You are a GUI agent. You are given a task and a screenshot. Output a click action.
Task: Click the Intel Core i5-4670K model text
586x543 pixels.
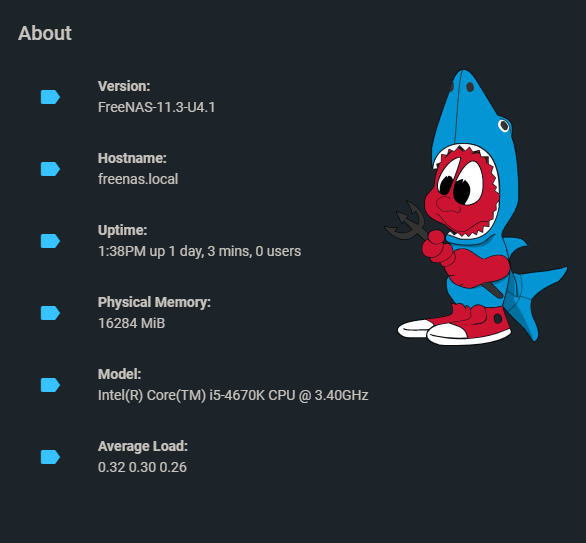coord(233,395)
